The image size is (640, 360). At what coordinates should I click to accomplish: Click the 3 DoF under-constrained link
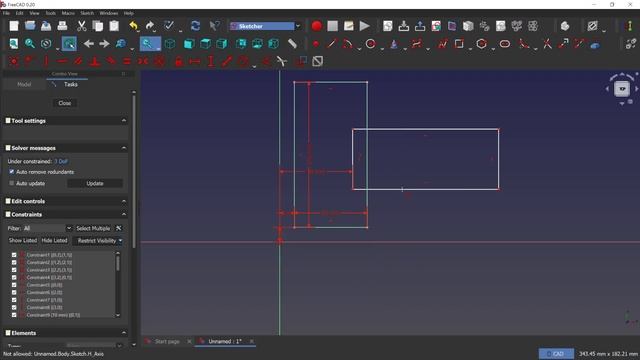pos(61,161)
